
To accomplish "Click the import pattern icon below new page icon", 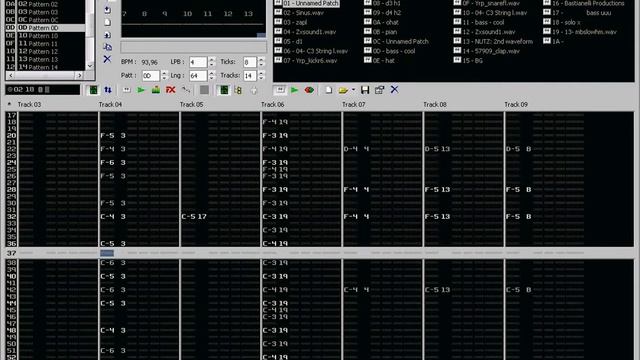I will pos(107,35).
